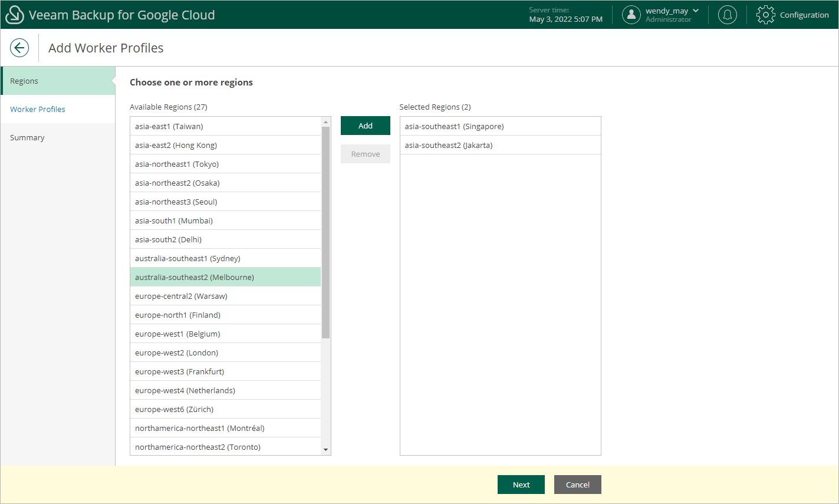Select europe-west2 (London) region

point(225,353)
